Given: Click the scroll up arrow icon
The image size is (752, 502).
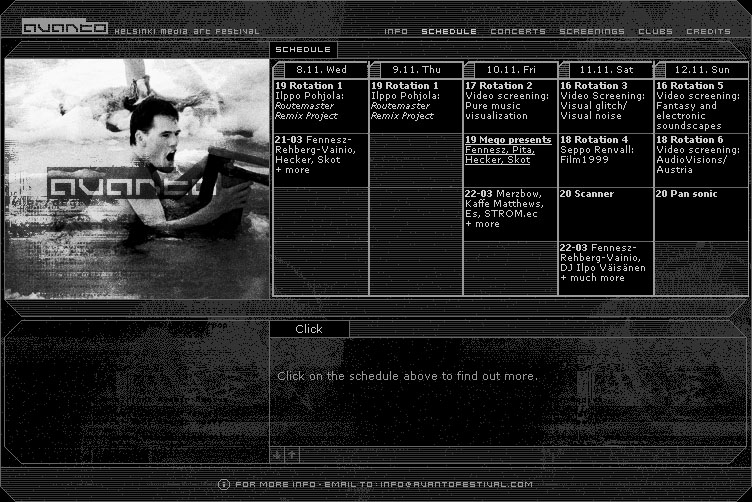Looking at the screenshot, I should (x=292, y=455).
